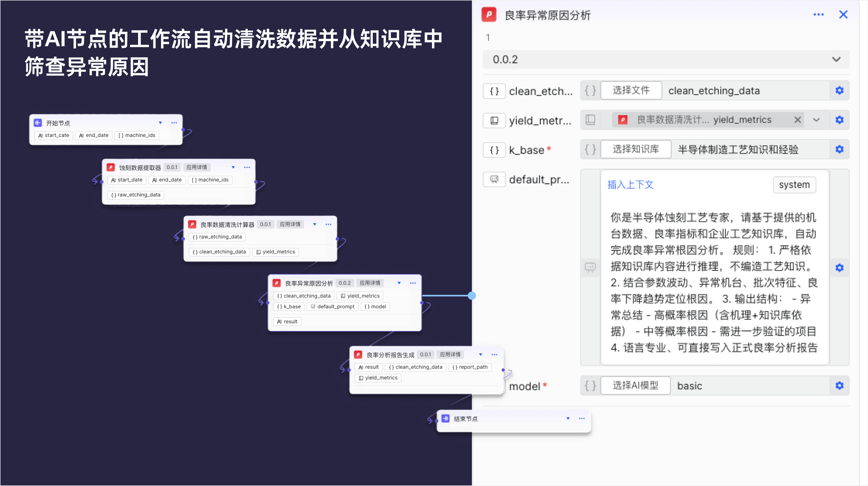Image resolution: width=868 pixels, height=486 pixels.
Task: Click three-dot menu on 结束节点 node
Action: (581, 418)
